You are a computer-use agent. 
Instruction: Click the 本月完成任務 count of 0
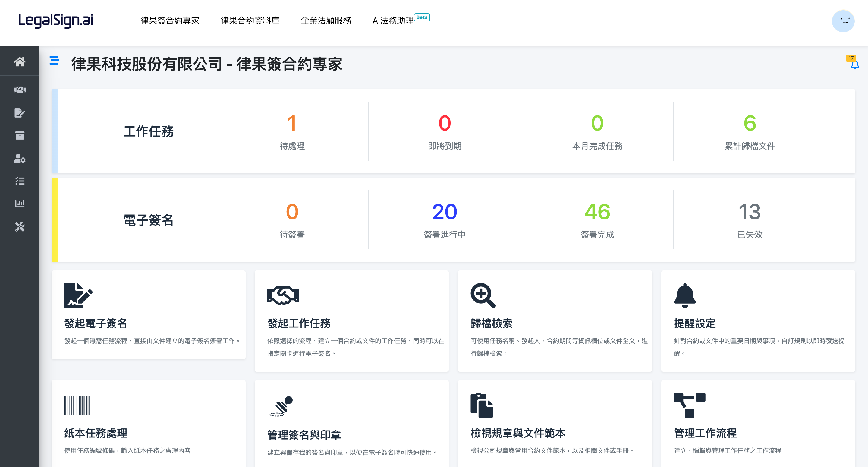point(597,123)
